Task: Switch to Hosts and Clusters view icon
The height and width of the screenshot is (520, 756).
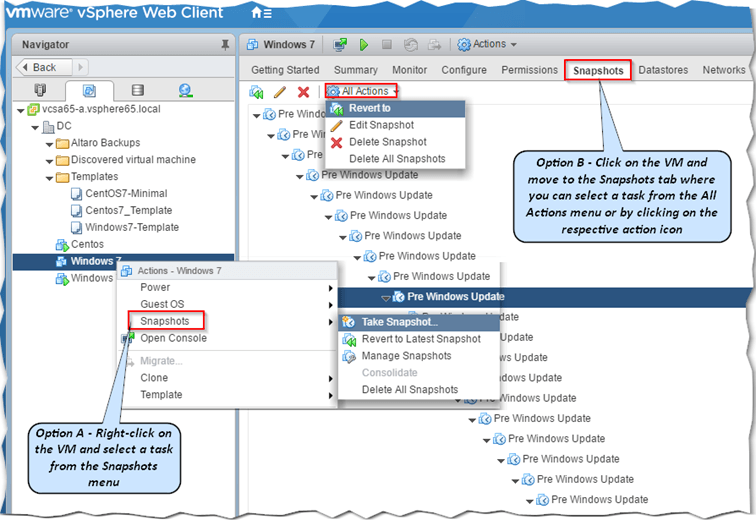Action: point(40,90)
